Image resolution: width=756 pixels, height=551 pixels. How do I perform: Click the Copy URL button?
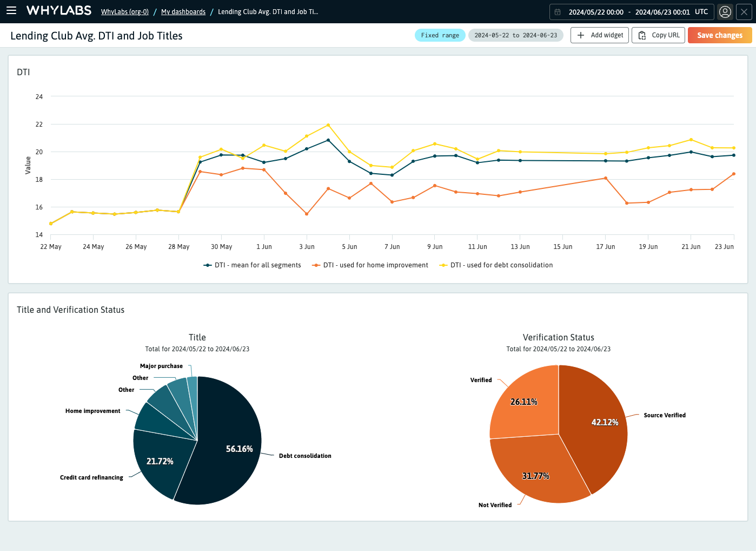[x=658, y=35]
